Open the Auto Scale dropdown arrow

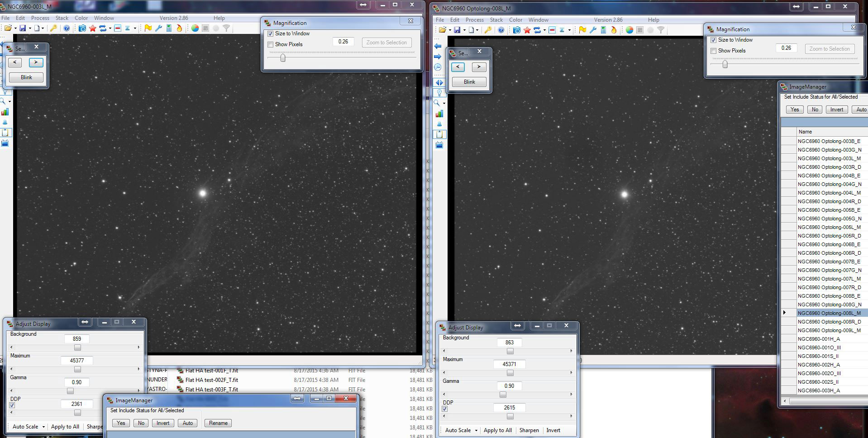pyautogui.click(x=43, y=427)
